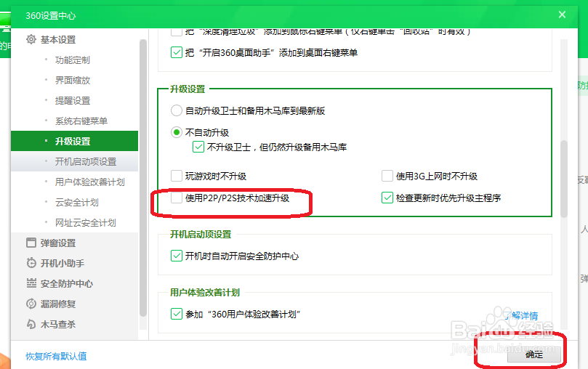Go to 提醒设置 section
Screen dimensions: 588x369
[x=74, y=100]
